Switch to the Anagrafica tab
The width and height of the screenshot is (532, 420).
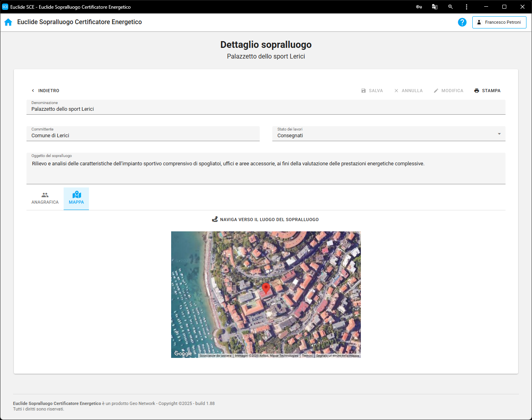[x=45, y=199]
